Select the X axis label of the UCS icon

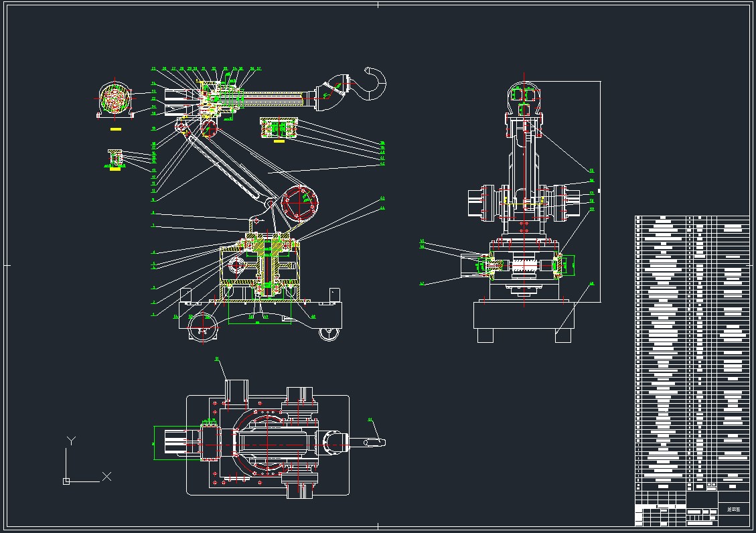pos(106,476)
